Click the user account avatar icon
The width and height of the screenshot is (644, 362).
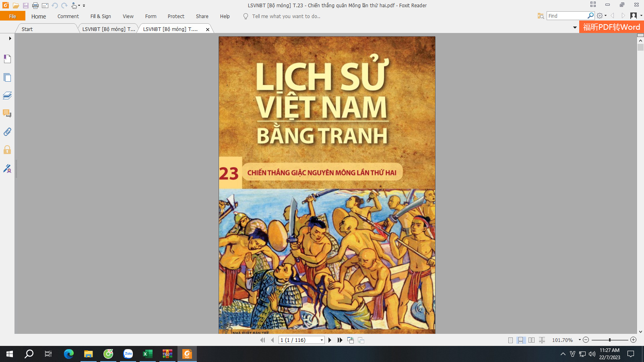[634, 16]
